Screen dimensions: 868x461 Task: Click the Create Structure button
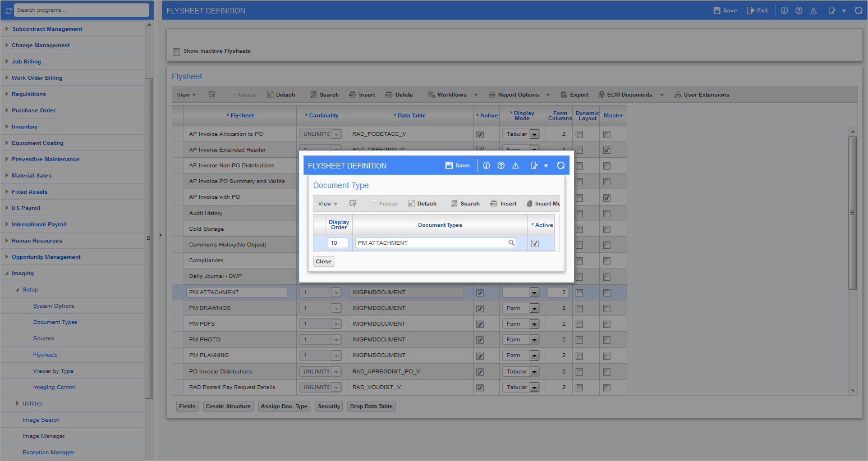click(x=228, y=406)
